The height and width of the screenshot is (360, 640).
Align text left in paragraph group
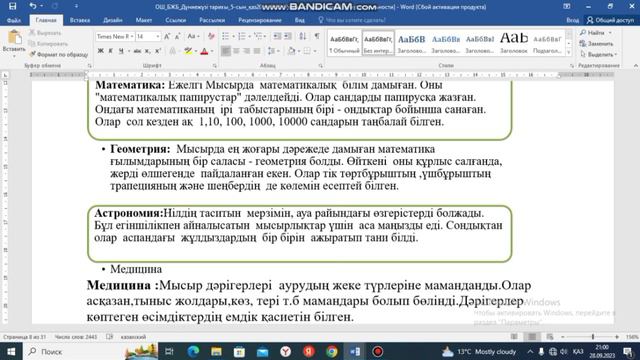[x=226, y=51]
